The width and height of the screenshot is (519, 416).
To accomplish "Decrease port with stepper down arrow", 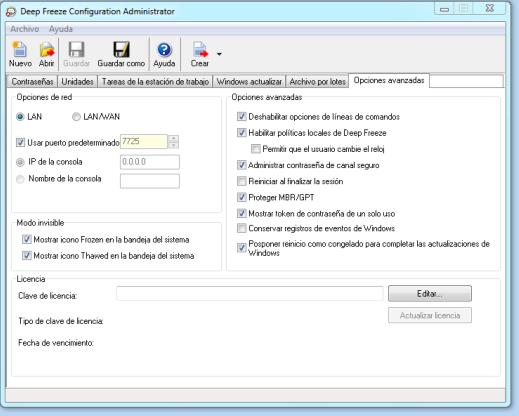I will (x=173, y=145).
